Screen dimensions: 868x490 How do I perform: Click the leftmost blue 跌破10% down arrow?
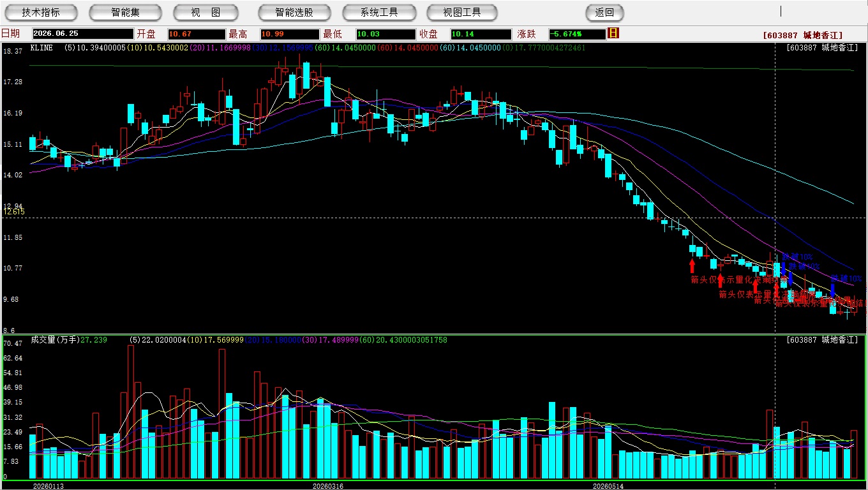[783, 269]
